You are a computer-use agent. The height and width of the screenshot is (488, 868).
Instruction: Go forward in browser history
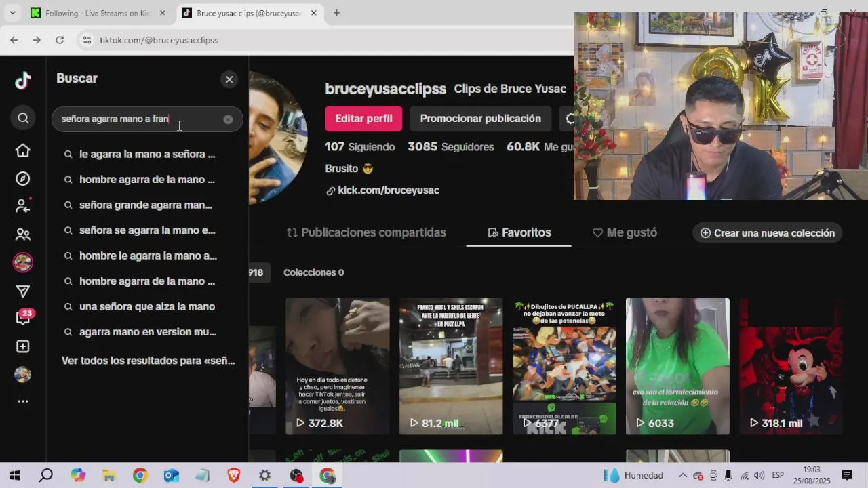37,40
